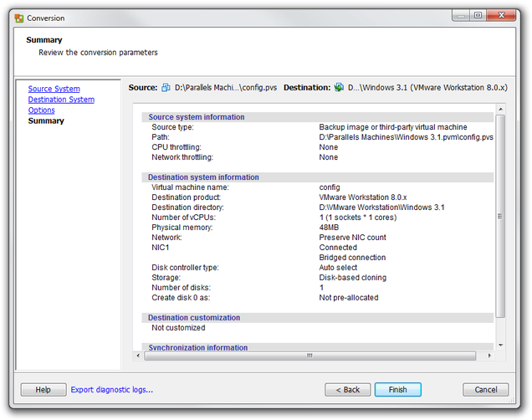Click the VMware Workstation 8.0.x product value
The image size is (532, 420).
tap(363, 197)
